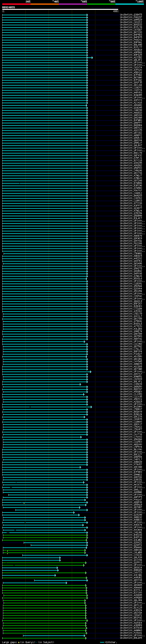Viewport: 146px width, 644px height.
Task: Select hit UniRef100_Q38CD1
Action: pyautogui.click(x=131, y=480)
